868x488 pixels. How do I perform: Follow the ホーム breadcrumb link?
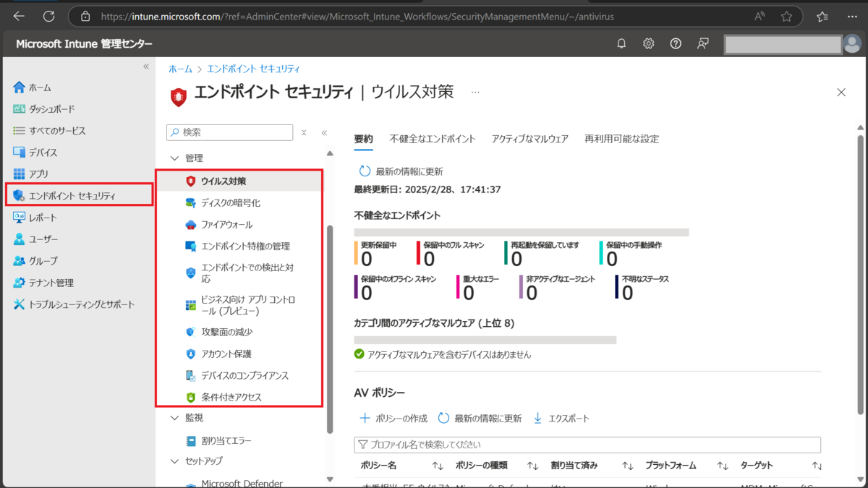click(x=180, y=69)
